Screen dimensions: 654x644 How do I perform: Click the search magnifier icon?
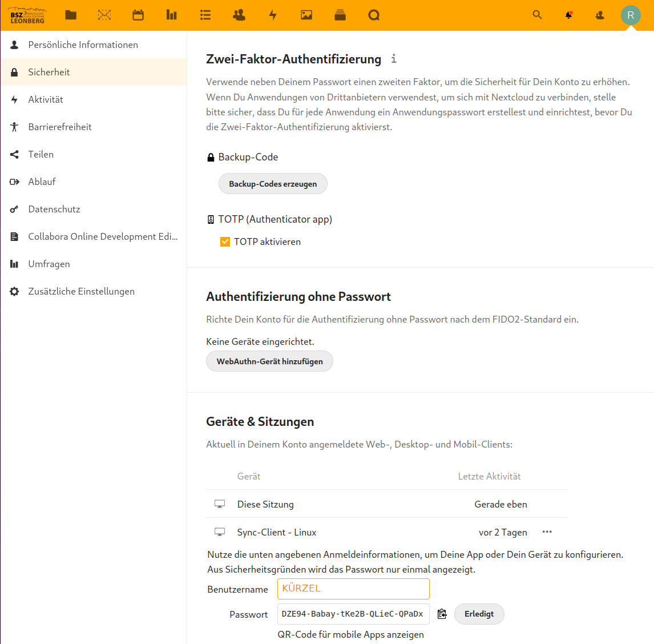[537, 15]
